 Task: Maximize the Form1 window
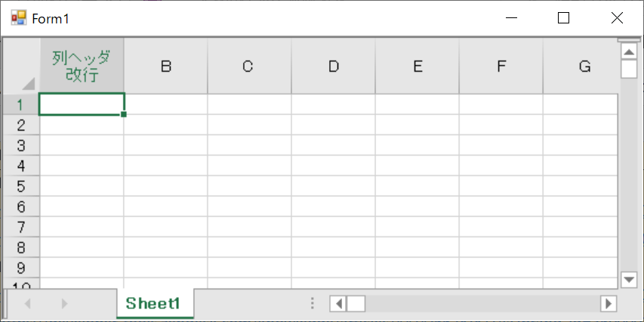[x=563, y=18]
